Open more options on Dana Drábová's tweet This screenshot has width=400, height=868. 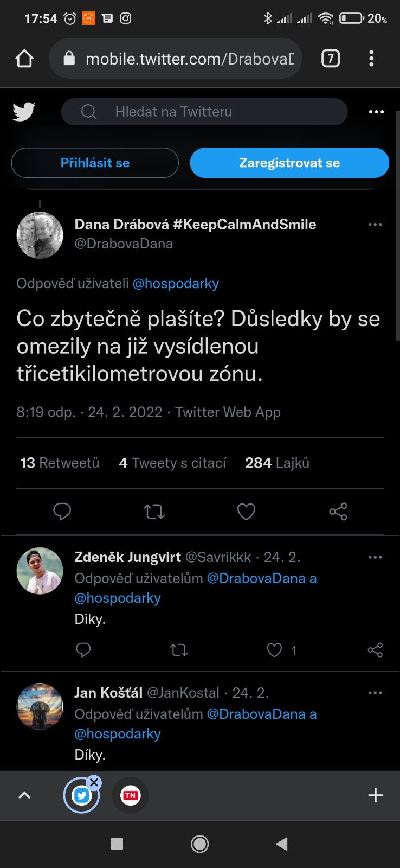click(375, 225)
